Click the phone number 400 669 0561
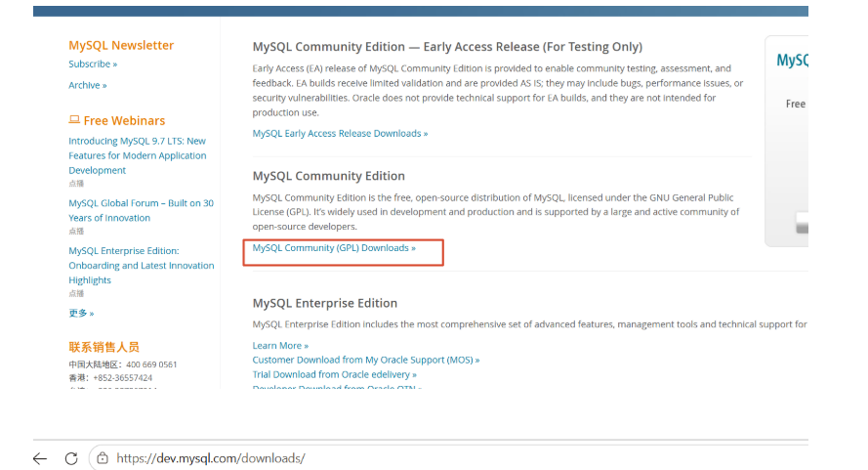This screenshot has width=868, height=470. click(151, 364)
